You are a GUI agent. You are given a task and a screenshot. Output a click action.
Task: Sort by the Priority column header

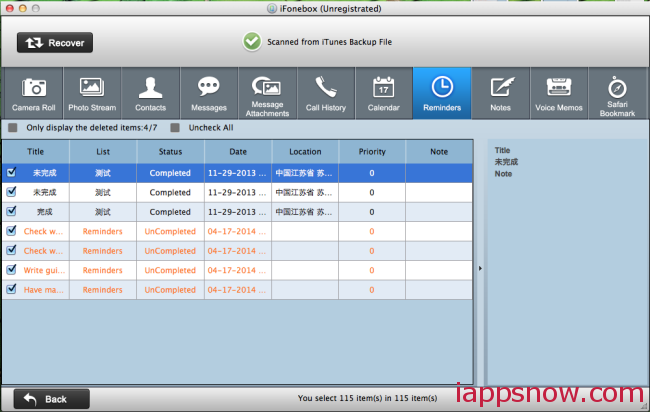click(372, 152)
